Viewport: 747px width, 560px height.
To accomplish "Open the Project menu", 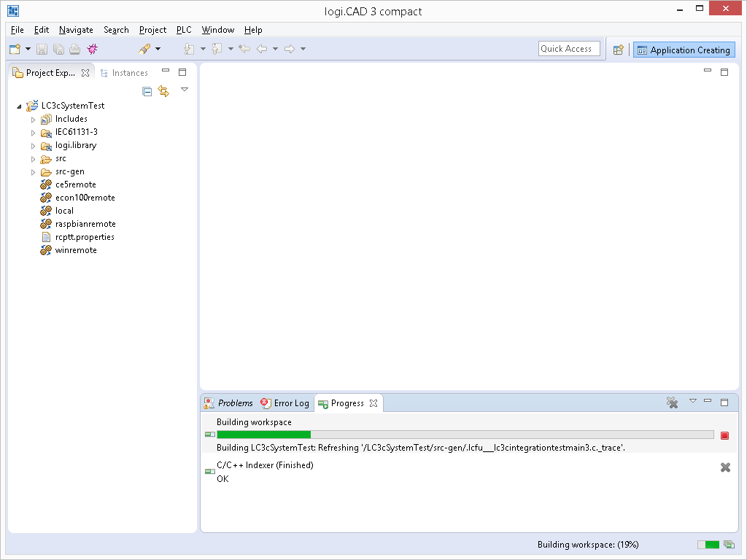I will coord(152,29).
